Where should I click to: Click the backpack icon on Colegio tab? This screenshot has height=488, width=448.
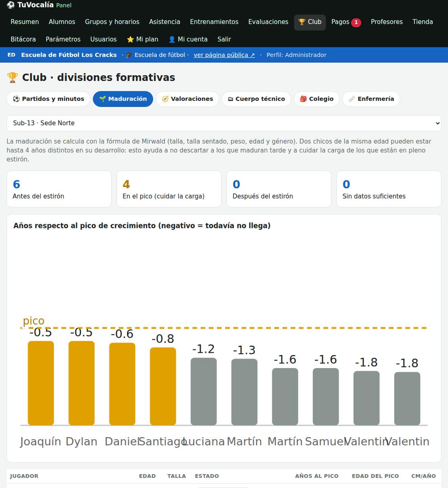303,99
